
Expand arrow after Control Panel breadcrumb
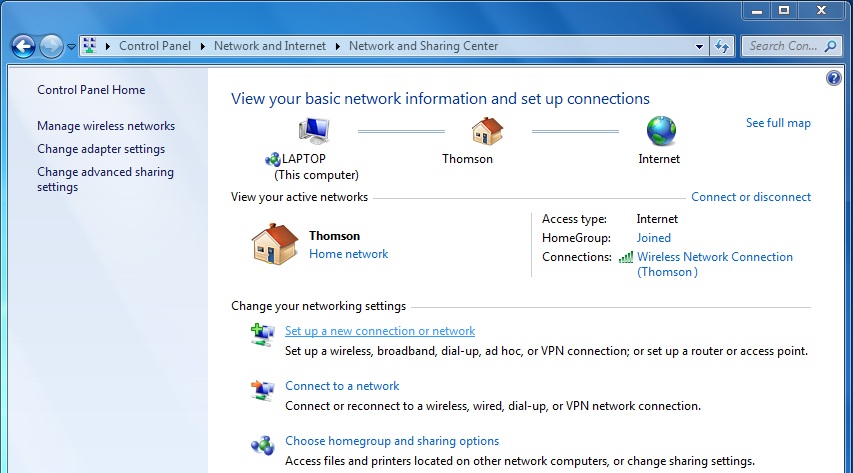[203, 46]
